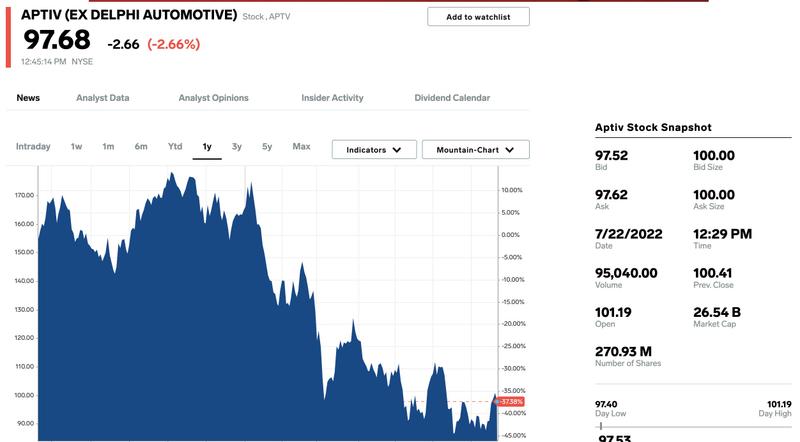Image resolution: width=800 pixels, height=442 pixels.
Task: Click the day low-high range slider marker
Action: (601, 426)
